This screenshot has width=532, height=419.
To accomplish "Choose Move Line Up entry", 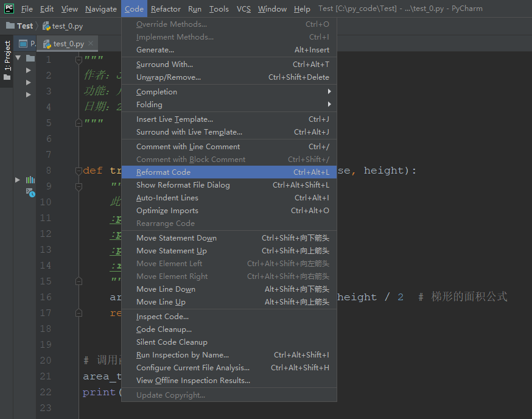I will pos(229,302).
